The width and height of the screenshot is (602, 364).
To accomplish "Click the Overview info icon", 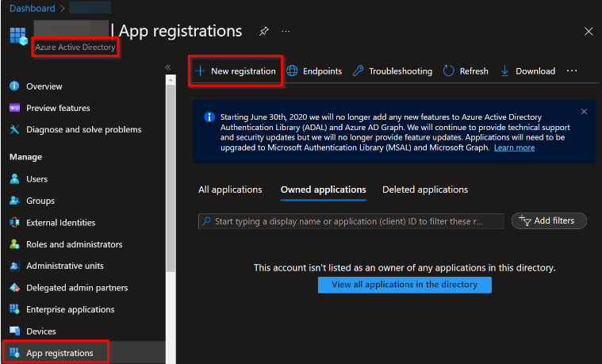I will coord(14,86).
